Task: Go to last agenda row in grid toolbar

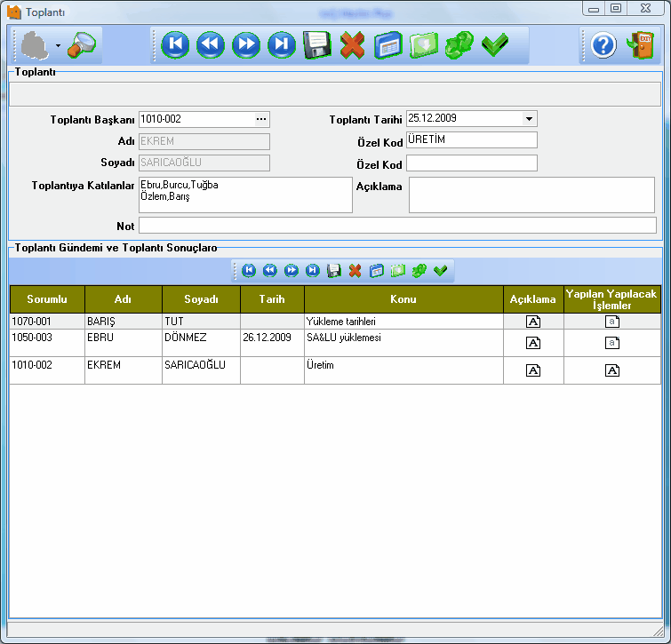Action: coord(313,271)
